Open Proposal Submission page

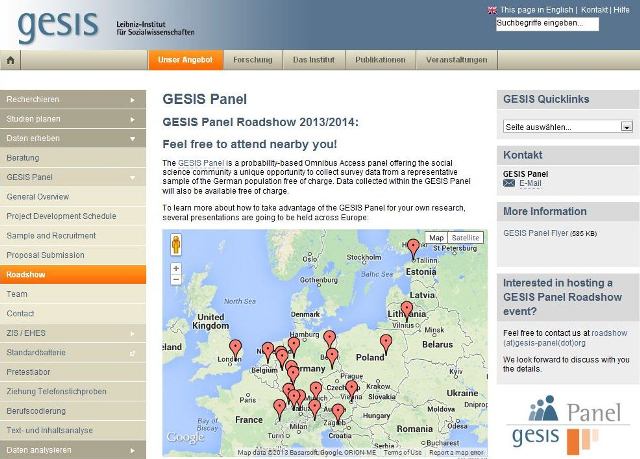pos(73,255)
